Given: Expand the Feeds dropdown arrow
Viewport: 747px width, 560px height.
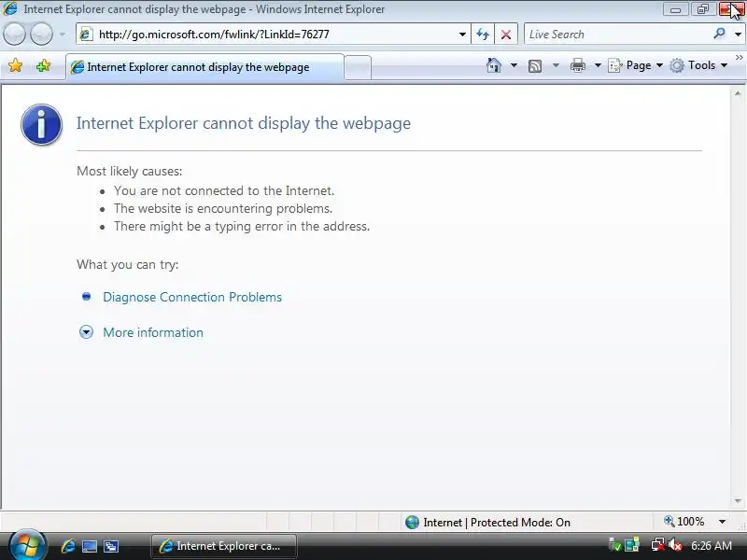Looking at the screenshot, I should tap(556, 65).
